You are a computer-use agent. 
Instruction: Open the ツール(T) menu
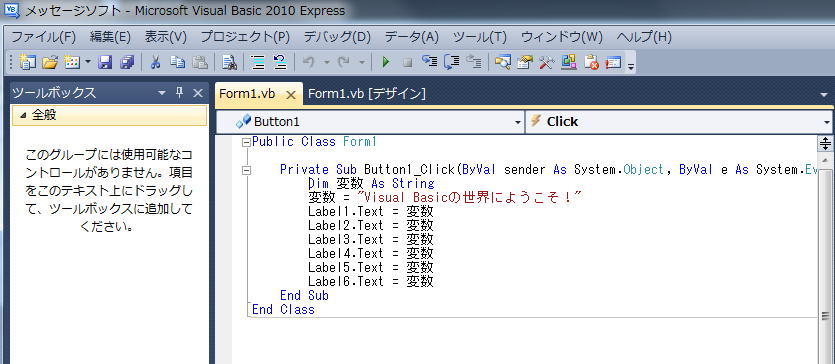tap(480, 37)
